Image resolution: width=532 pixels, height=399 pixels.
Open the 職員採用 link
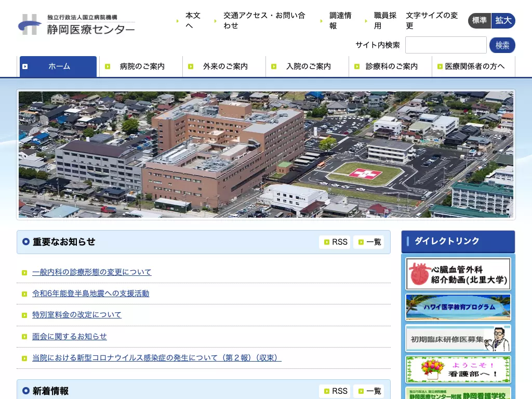click(385, 20)
